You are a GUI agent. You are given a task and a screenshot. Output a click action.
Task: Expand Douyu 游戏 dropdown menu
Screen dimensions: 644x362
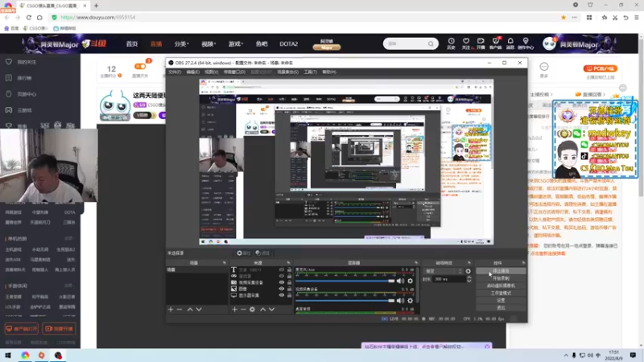coord(235,44)
